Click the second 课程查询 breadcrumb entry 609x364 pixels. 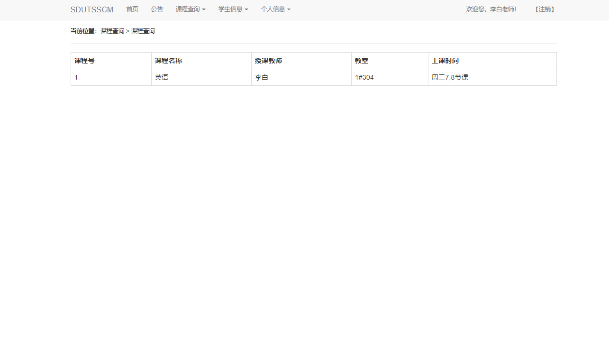[x=143, y=30]
